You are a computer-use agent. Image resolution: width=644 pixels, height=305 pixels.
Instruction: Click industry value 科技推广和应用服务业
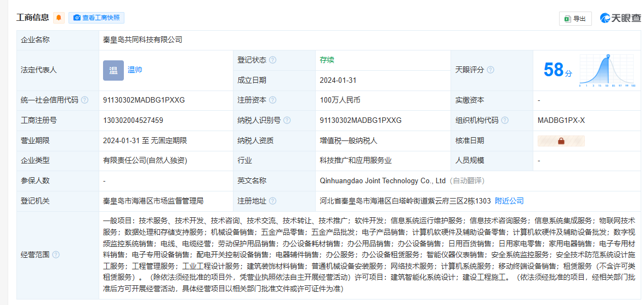point(356,161)
